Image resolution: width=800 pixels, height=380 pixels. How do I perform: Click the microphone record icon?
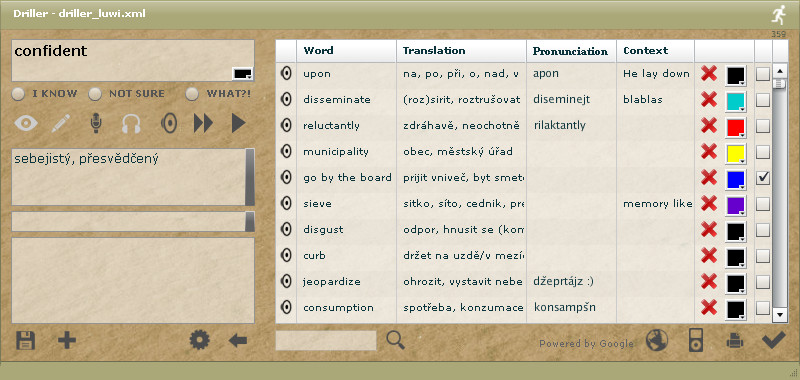(95, 123)
